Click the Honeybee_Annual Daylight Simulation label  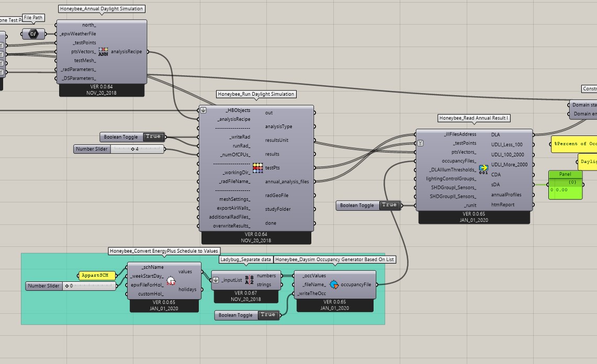coord(102,9)
